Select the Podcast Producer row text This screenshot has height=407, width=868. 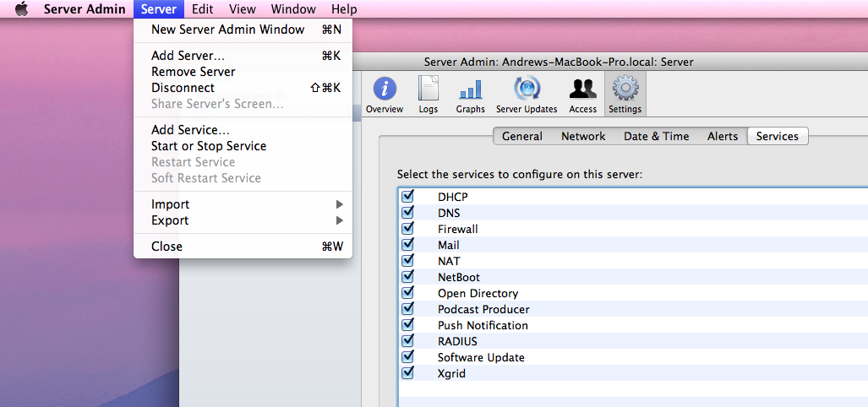coord(483,310)
